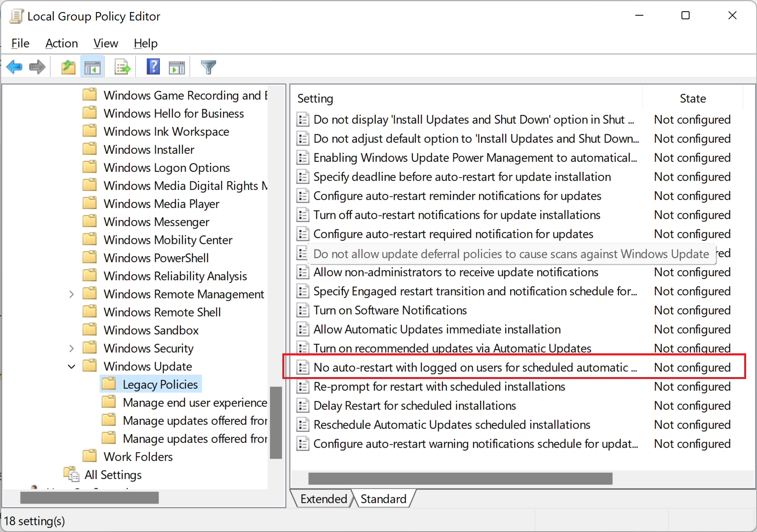Select Windows Media Digital Rights tree item
Image resolution: width=757 pixels, height=532 pixels.
point(185,186)
